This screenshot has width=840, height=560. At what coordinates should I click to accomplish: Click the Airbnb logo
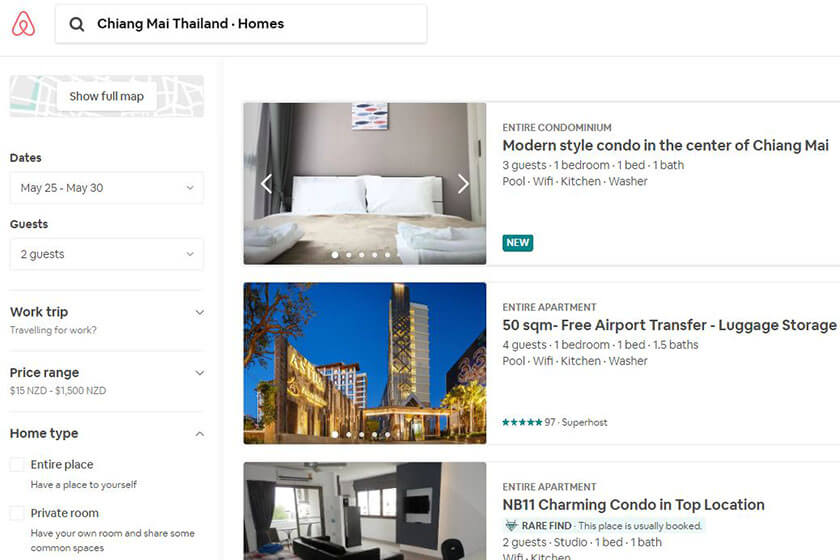pyautogui.click(x=24, y=24)
